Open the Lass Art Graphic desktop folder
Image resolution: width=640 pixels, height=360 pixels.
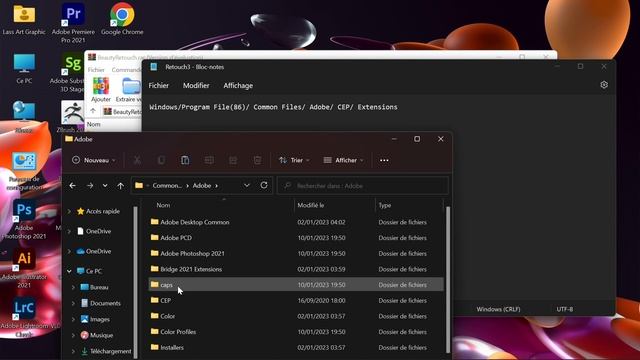[x=24, y=19]
